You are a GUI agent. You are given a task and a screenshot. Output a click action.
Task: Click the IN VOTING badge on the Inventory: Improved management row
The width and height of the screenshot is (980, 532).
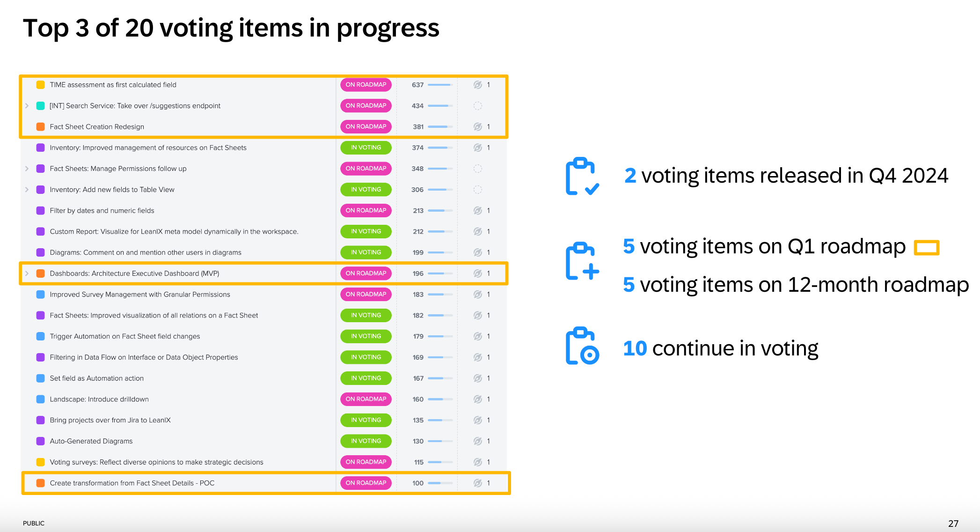point(366,148)
